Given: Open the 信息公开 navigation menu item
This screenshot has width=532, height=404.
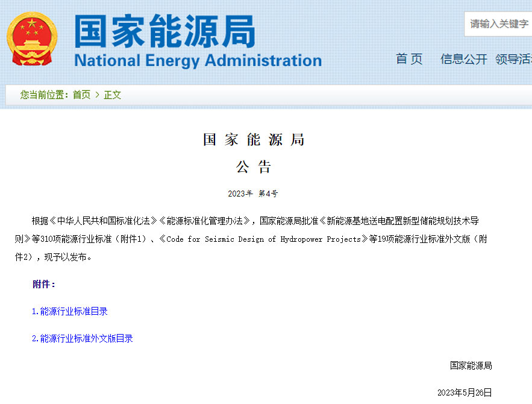Looking at the screenshot, I should (464, 58).
